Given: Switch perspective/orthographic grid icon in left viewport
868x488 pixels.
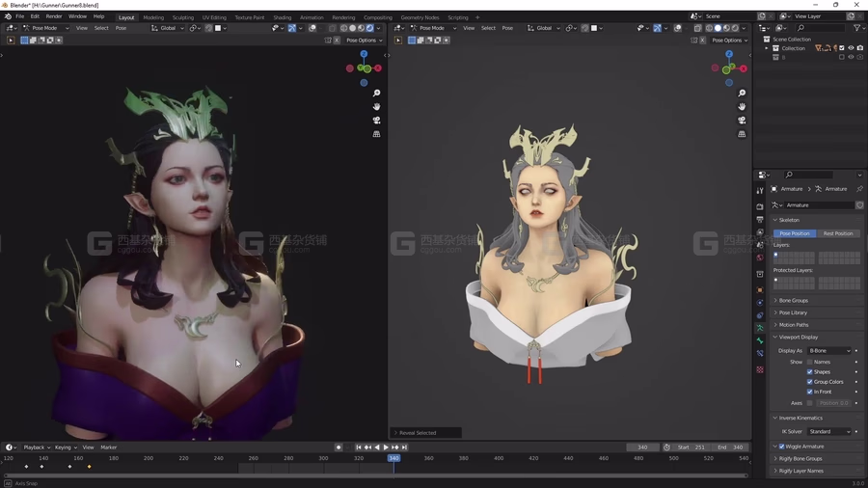Looking at the screenshot, I should pos(376,134).
